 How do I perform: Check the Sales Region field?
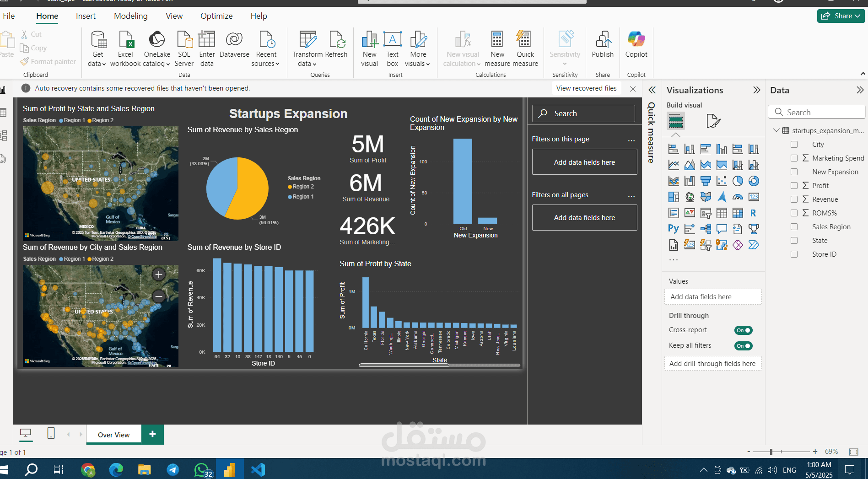[x=794, y=226]
